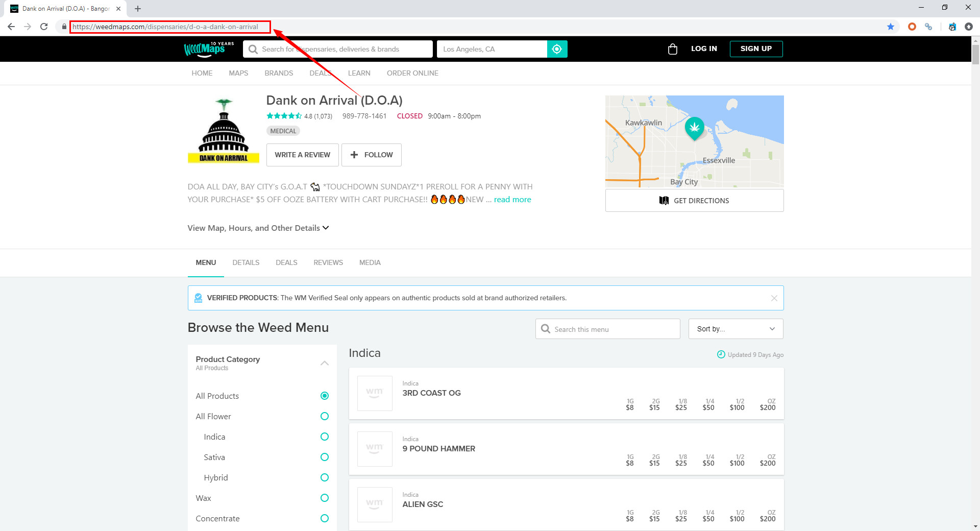Switch to the DEALS tab below dispensary info
The image size is (980, 531).
pyautogui.click(x=286, y=262)
